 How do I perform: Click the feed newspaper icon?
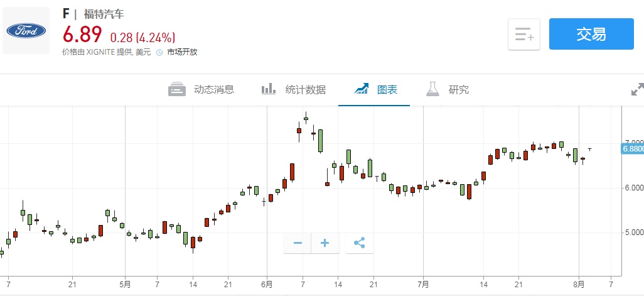[x=177, y=89]
